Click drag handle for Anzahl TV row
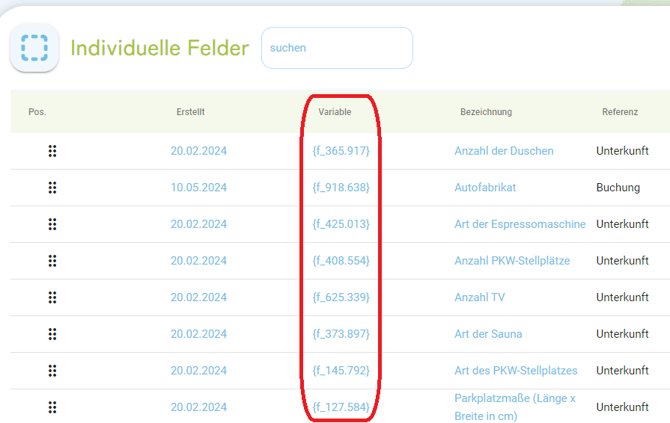Viewport: 670px width, 423px height. 52,298
